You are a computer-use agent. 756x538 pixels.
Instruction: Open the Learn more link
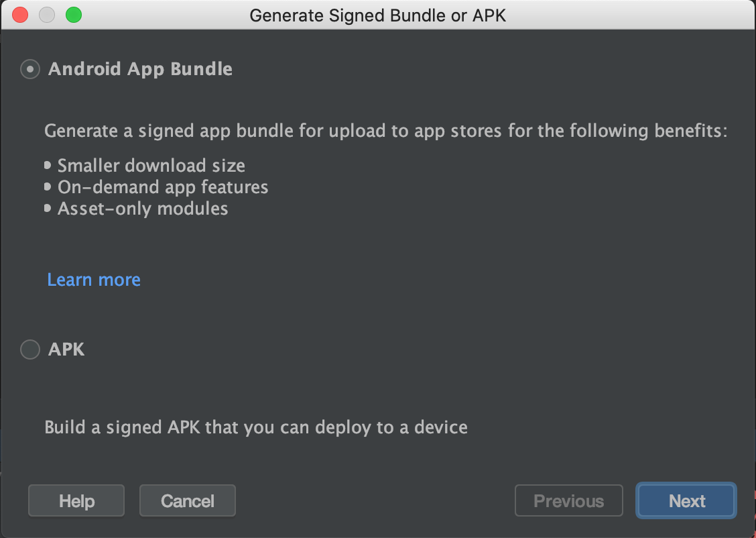click(94, 280)
